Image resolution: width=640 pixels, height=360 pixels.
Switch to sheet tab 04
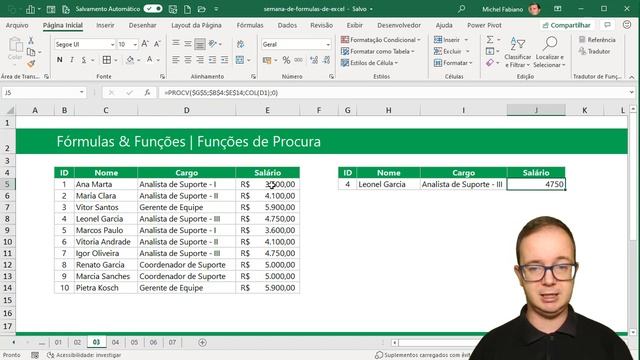click(116, 342)
